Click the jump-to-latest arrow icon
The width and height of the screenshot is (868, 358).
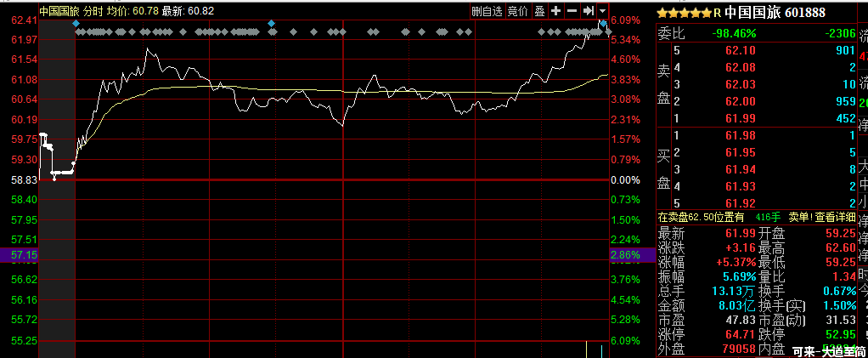[x=588, y=11]
